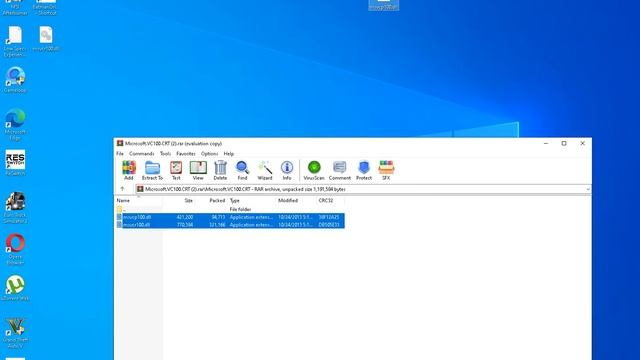The image size is (640, 360).
Task: Select the Opera Browser desktop shortcut
Action: pyautogui.click(x=15, y=249)
